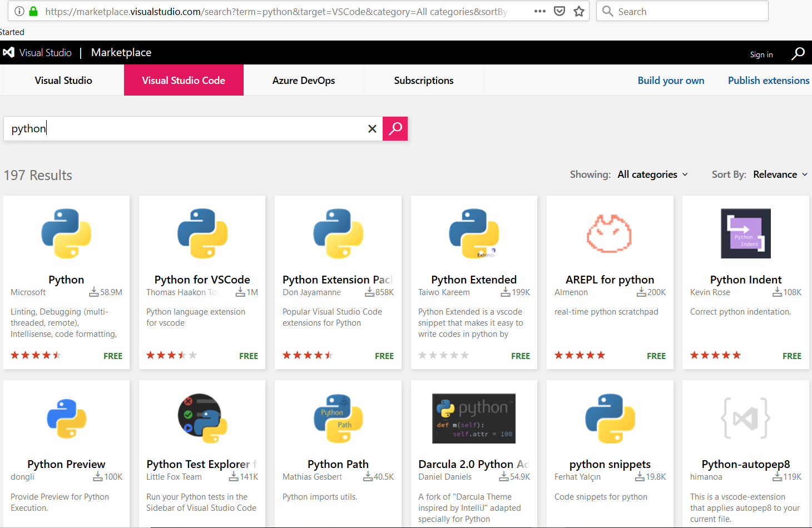Open the Python Path logo
This screenshot has width=812, height=528.
click(x=338, y=419)
